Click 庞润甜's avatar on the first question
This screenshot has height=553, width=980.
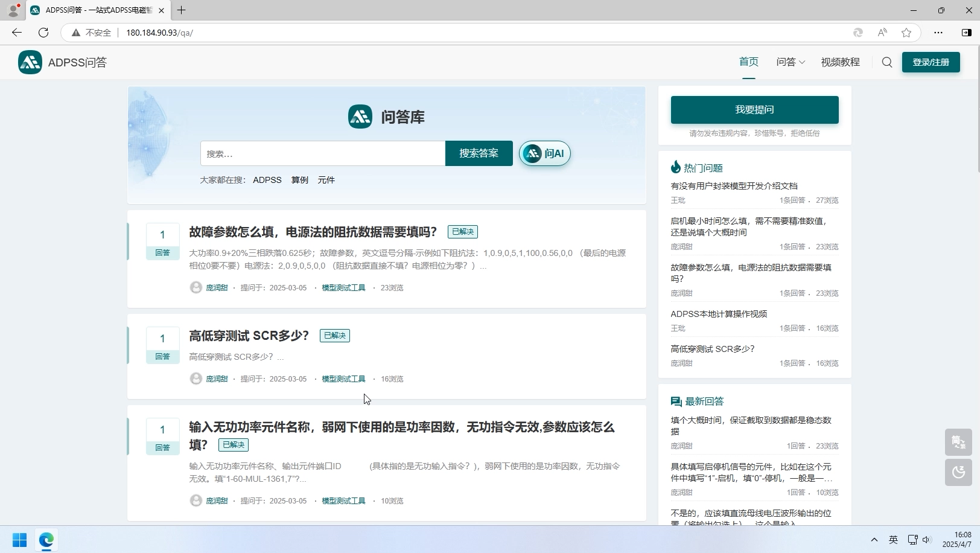tap(196, 287)
